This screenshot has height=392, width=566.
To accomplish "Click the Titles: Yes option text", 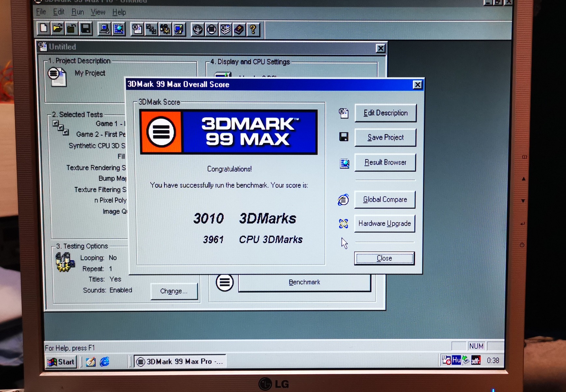I will coord(105,279).
